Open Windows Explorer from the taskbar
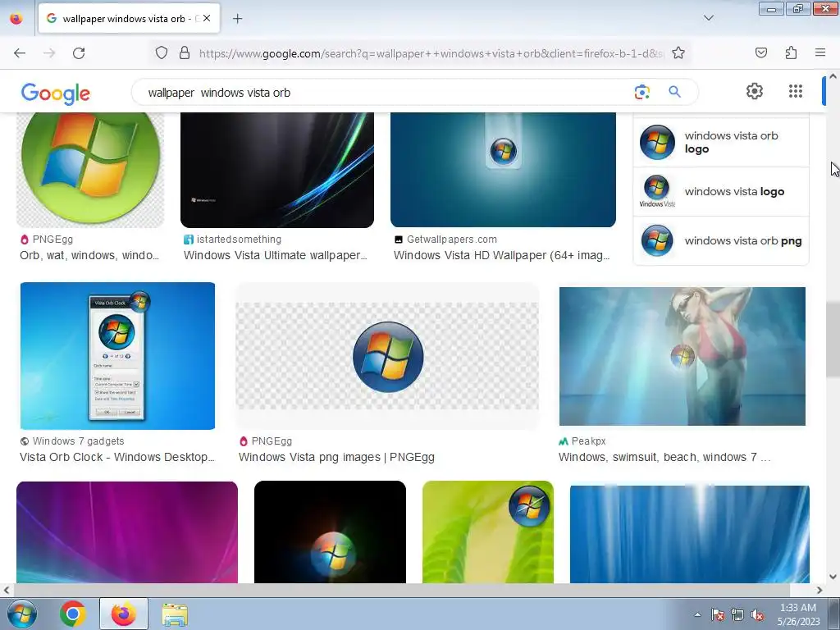This screenshot has height=630, width=840. (x=175, y=614)
